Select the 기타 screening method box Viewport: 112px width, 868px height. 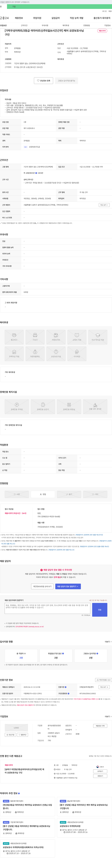coord(95,494)
